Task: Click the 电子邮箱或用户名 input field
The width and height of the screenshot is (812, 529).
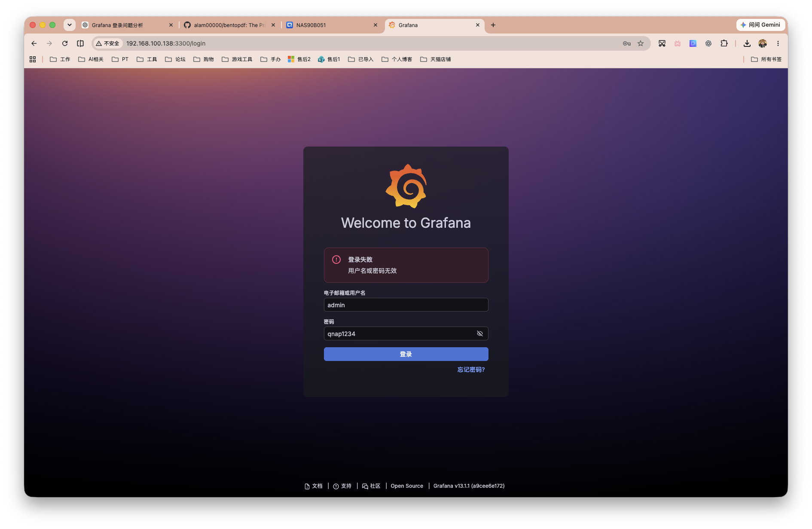Action: pyautogui.click(x=406, y=305)
